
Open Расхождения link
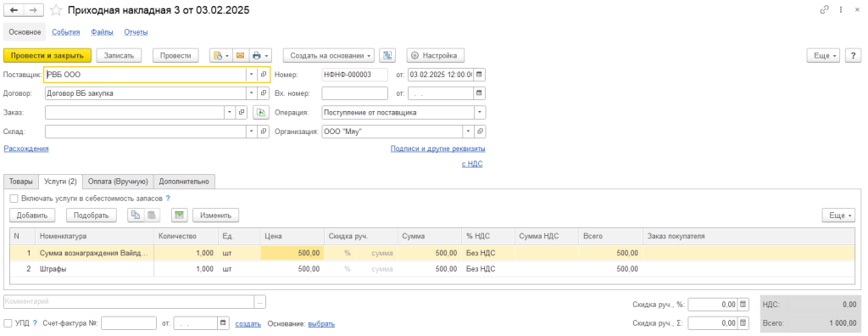(26, 148)
